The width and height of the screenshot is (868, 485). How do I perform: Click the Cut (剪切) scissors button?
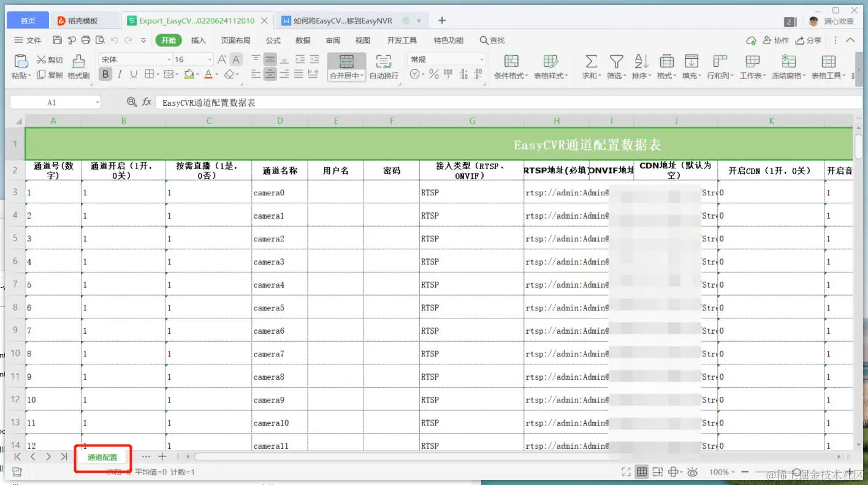[50, 60]
